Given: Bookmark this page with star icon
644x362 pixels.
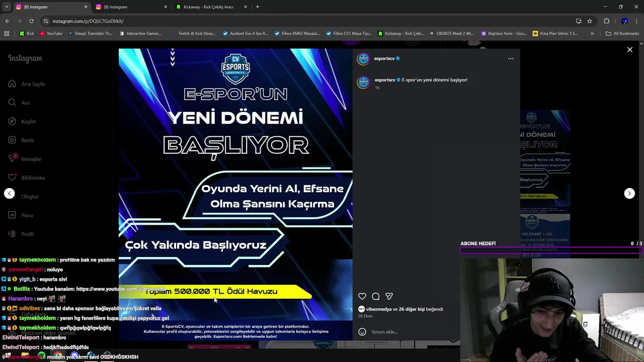Looking at the screenshot, I should pos(590,21).
